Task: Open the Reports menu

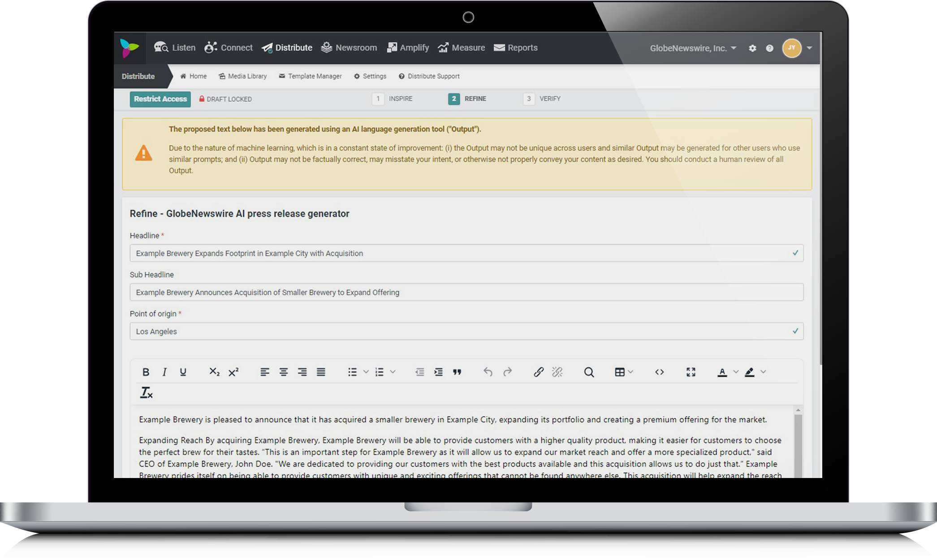Action: point(516,47)
